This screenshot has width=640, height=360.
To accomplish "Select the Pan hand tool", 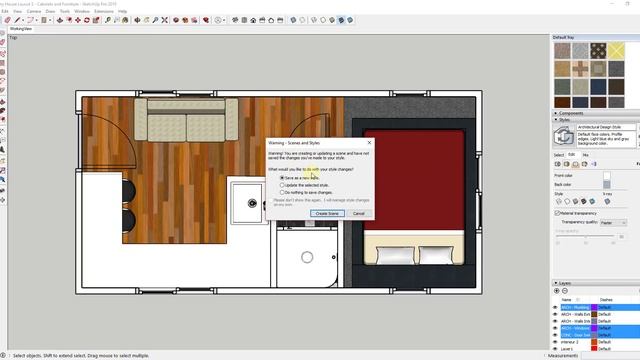I will [x=146, y=20].
